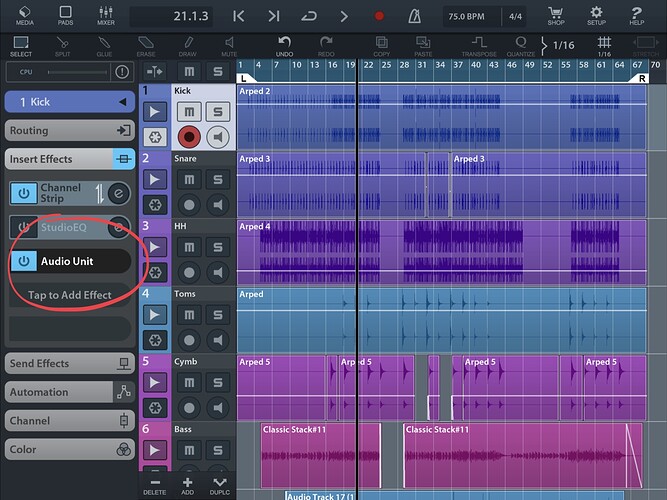Expand the Routing section

(x=70, y=130)
